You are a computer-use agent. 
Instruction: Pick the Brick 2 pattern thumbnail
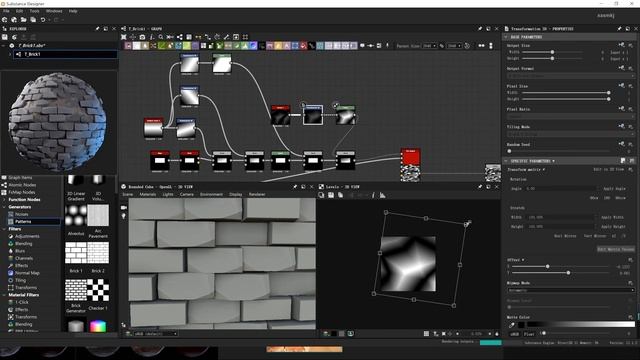tap(98, 253)
